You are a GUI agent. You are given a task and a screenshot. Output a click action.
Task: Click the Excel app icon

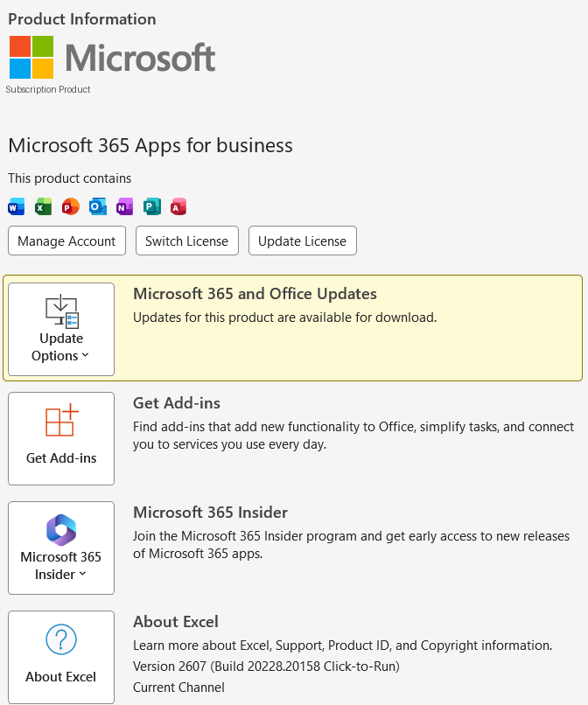coord(43,206)
